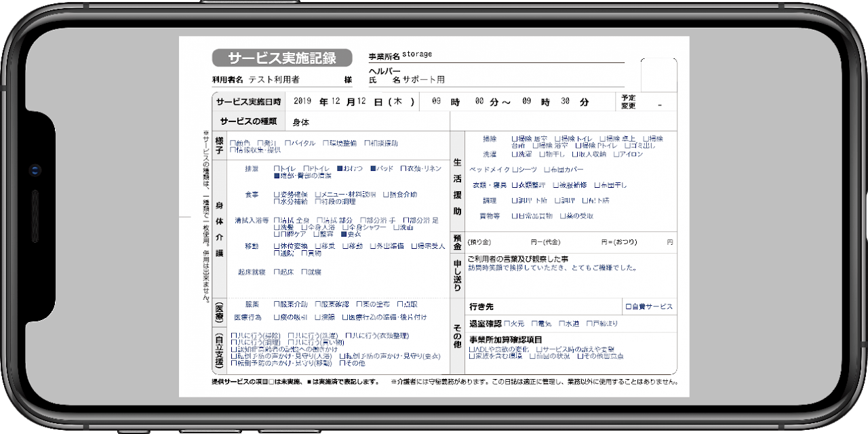Tick the 薬の受取 checkbox

click(x=563, y=216)
